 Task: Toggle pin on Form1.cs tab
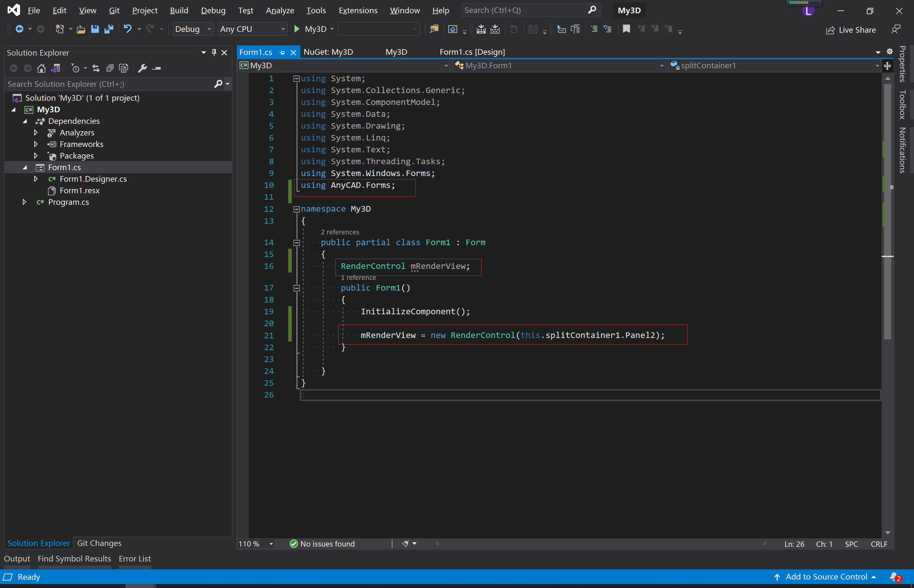pyautogui.click(x=282, y=53)
